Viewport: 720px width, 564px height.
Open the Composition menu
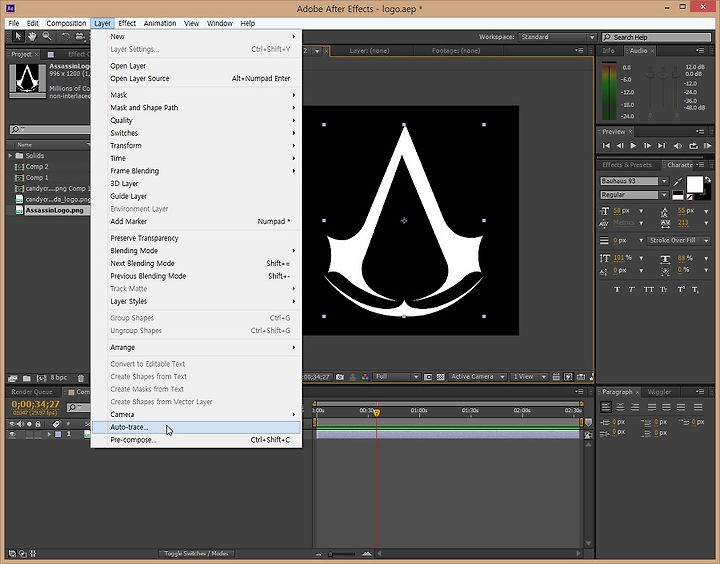pyautogui.click(x=66, y=23)
